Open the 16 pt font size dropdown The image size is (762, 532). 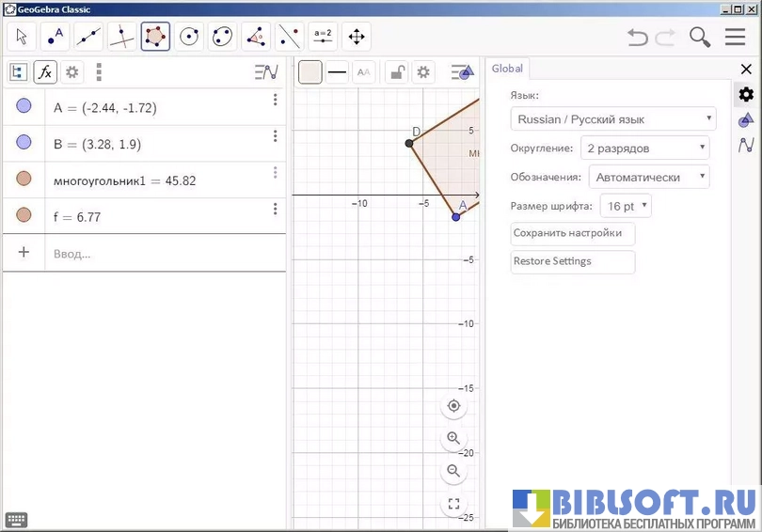tap(626, 206)
